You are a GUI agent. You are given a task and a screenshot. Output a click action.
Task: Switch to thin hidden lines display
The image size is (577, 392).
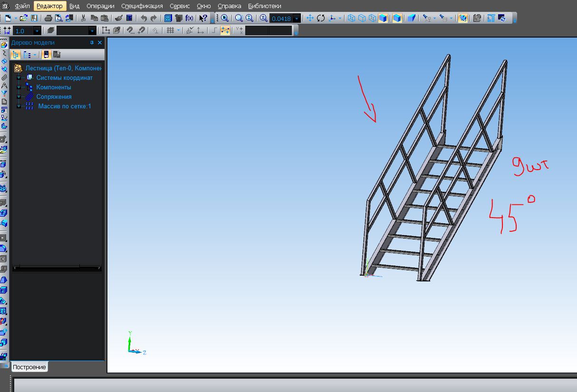pyautogui.click(x=372, y=18)
